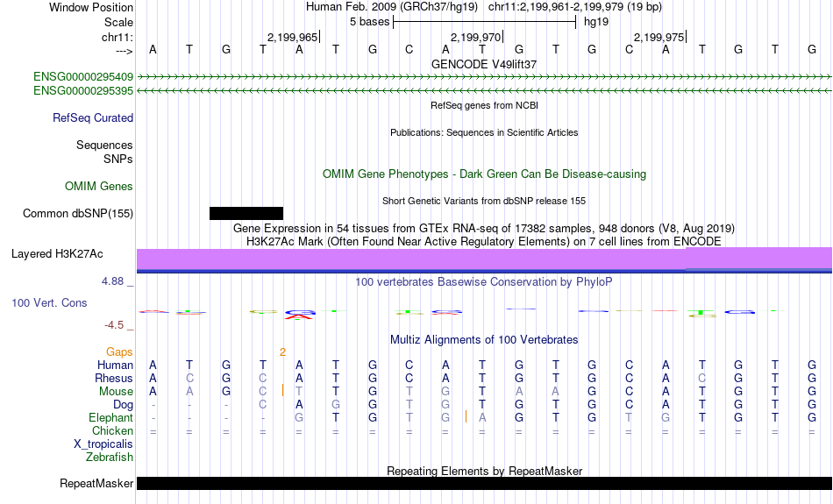Screen dimensions: 833x504
Task: Click the Dog species row label
Action: [123, 405]
